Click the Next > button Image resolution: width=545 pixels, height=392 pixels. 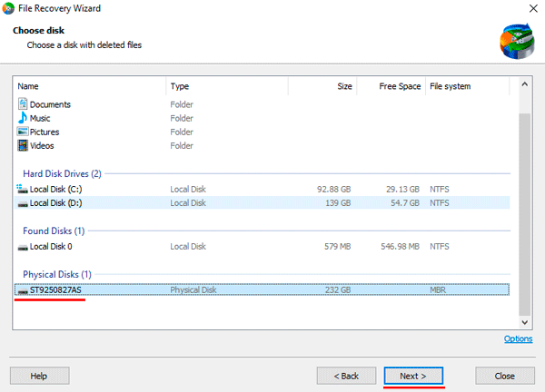413,376
